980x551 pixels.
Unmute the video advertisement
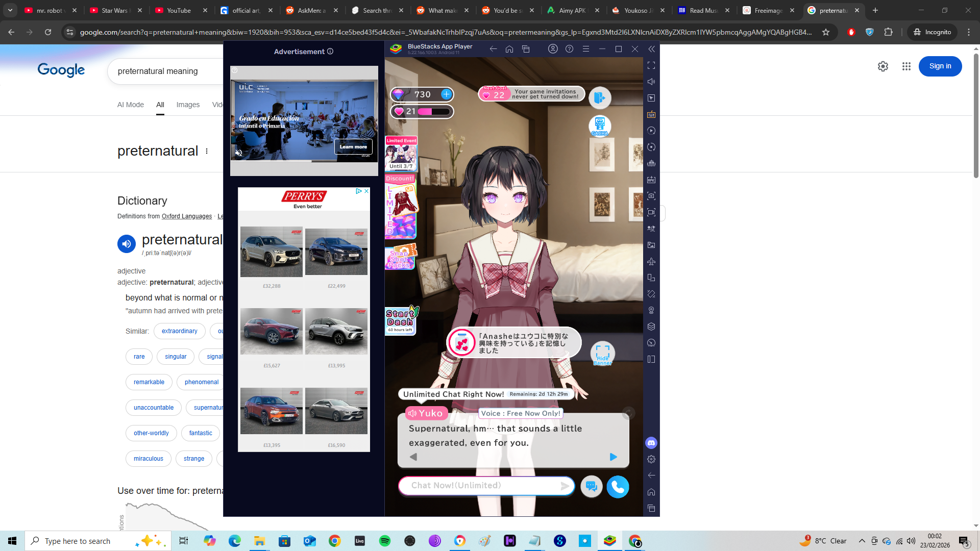[238, 153]
